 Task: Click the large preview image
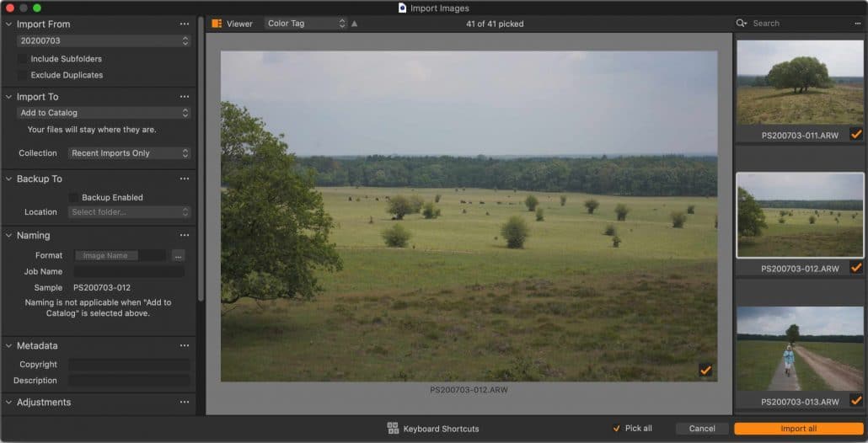click(469, 216)
